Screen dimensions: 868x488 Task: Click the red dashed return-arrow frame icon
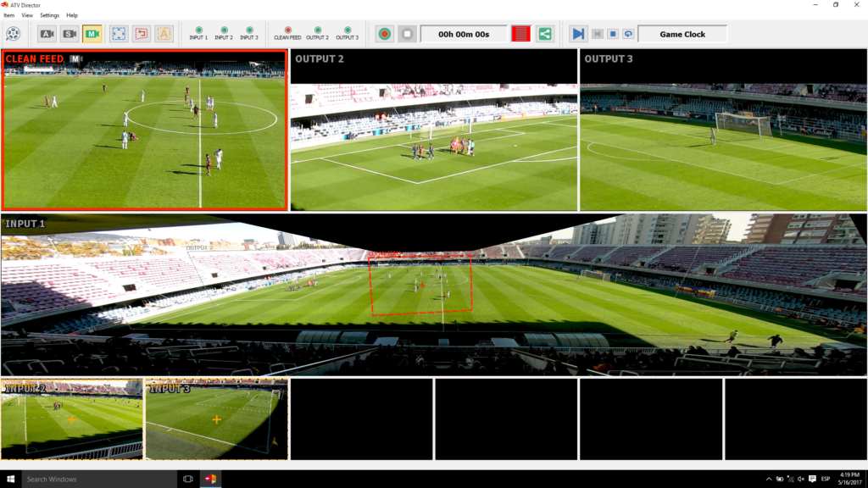click(x=142, y=34)
